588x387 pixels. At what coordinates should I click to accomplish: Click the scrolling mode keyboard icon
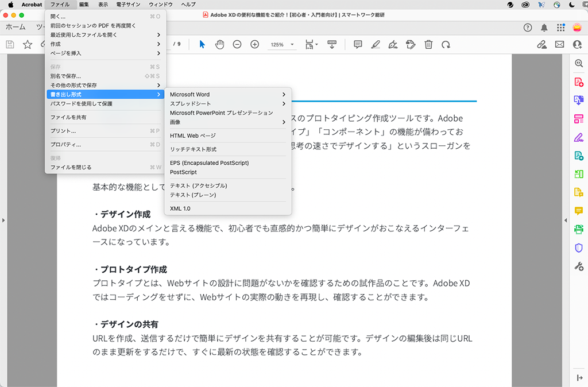(332, 45)
